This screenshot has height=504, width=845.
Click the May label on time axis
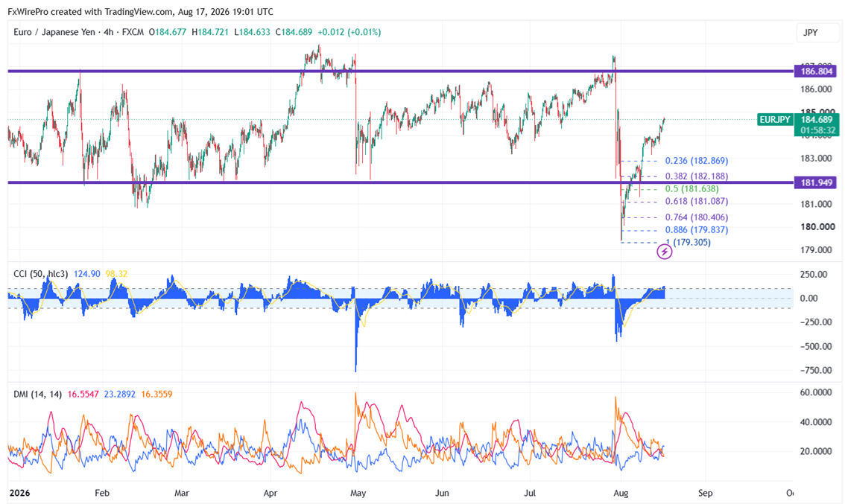coord(358,493)
